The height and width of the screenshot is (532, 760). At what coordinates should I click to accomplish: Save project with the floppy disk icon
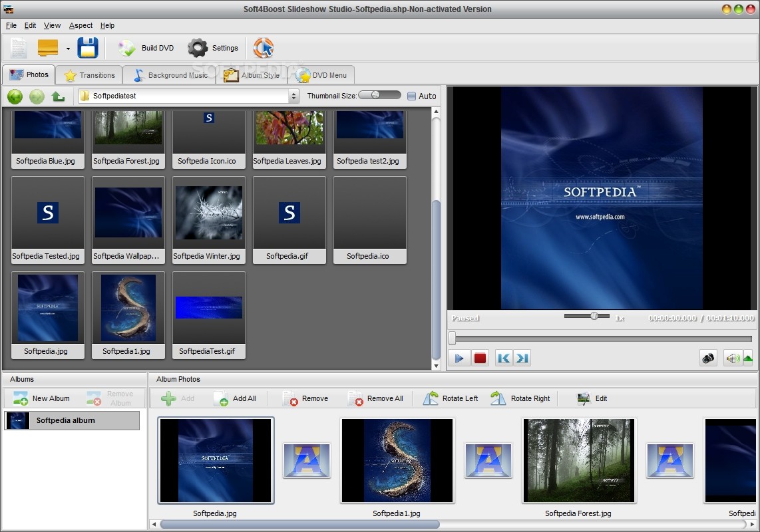click(x=88, y=48)
